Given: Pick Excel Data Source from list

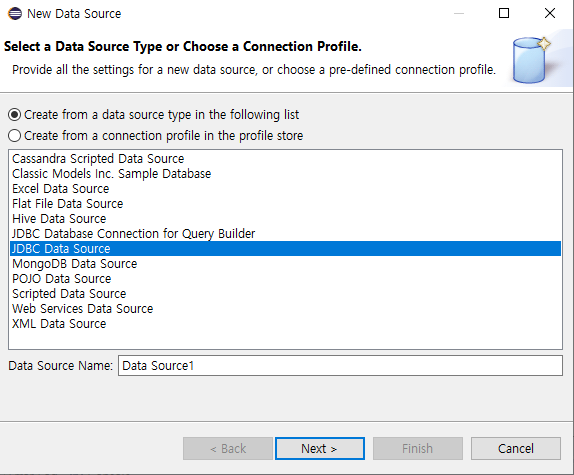Looking at the screenshot, I should (x=61, y=189).
